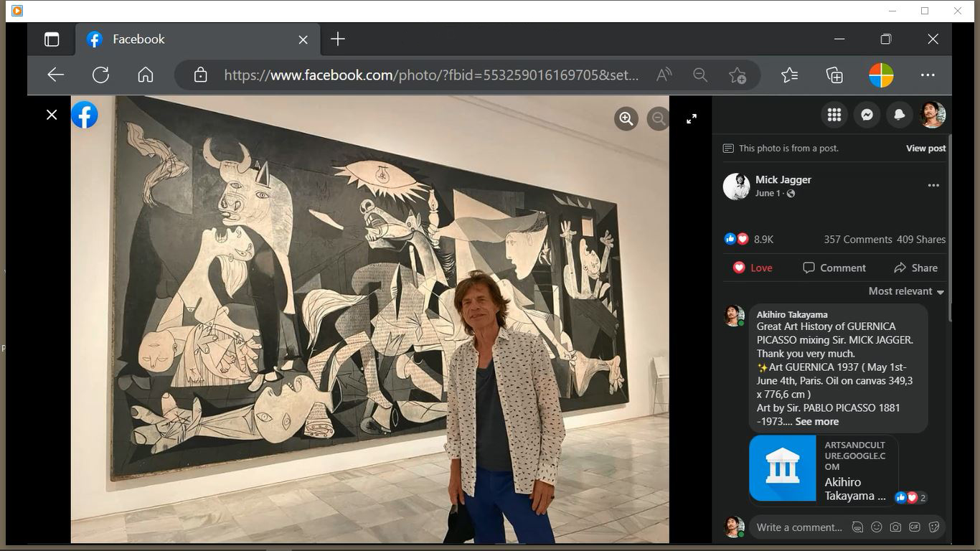
Task: Attach a photo to the comment
Action: point(895,527)
